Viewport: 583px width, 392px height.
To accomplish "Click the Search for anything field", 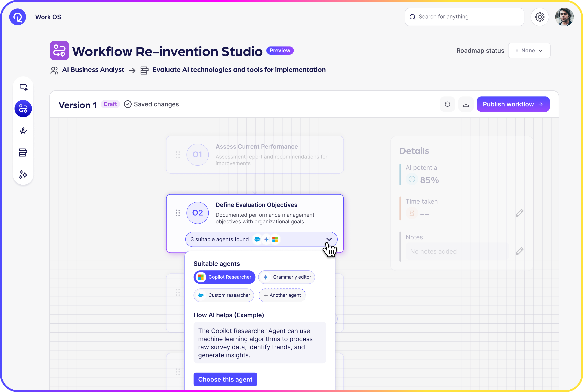I will 464,17.
